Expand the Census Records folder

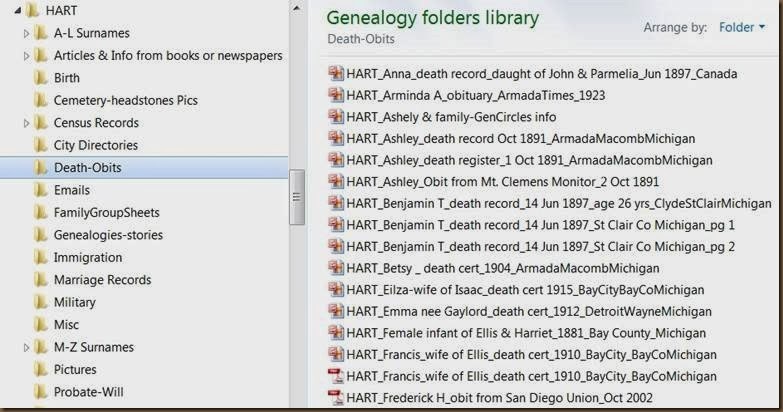pos(26,123)
